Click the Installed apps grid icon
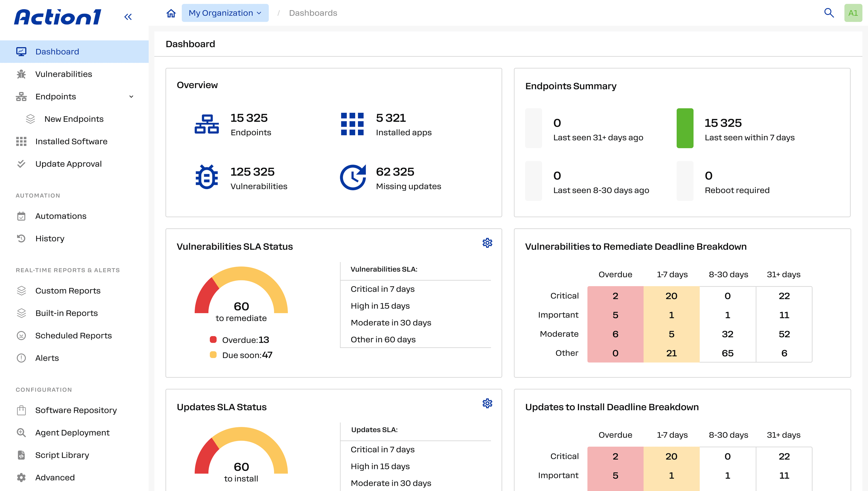The image size is (868, 491). pos(352,124)
